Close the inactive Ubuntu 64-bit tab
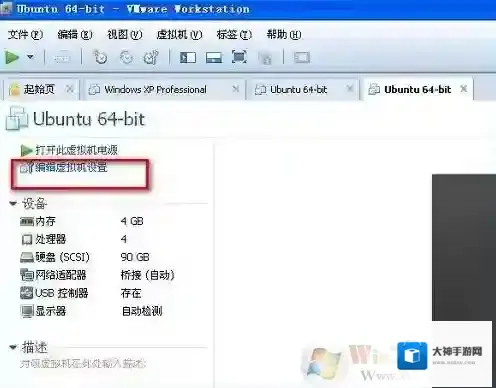 coord(350,89)
